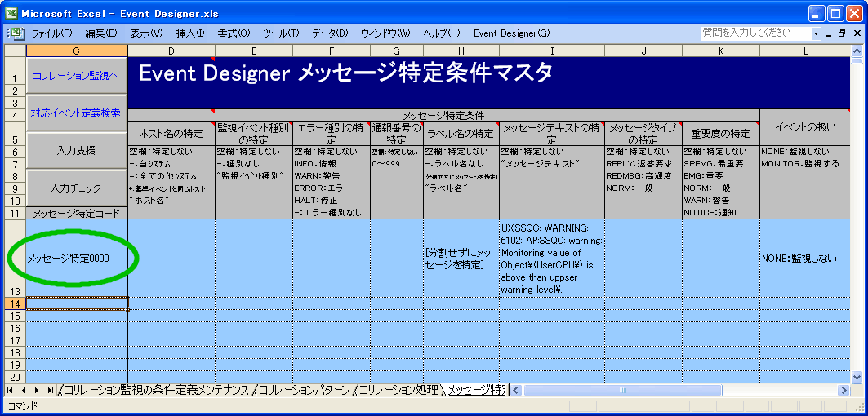Click the horizontal scrollbar thumb
Image resolution: width=868 pixels, height=416 pixels.
[x=622, y=390]
